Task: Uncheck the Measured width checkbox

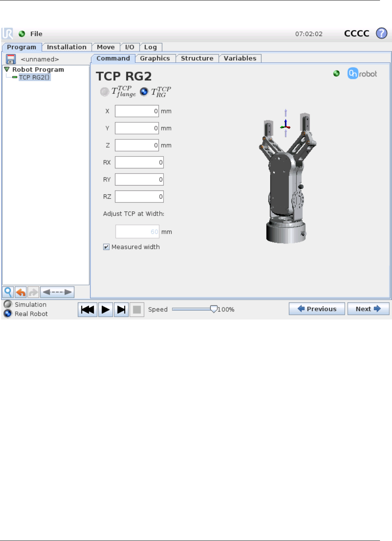Action: coord(106,247)
